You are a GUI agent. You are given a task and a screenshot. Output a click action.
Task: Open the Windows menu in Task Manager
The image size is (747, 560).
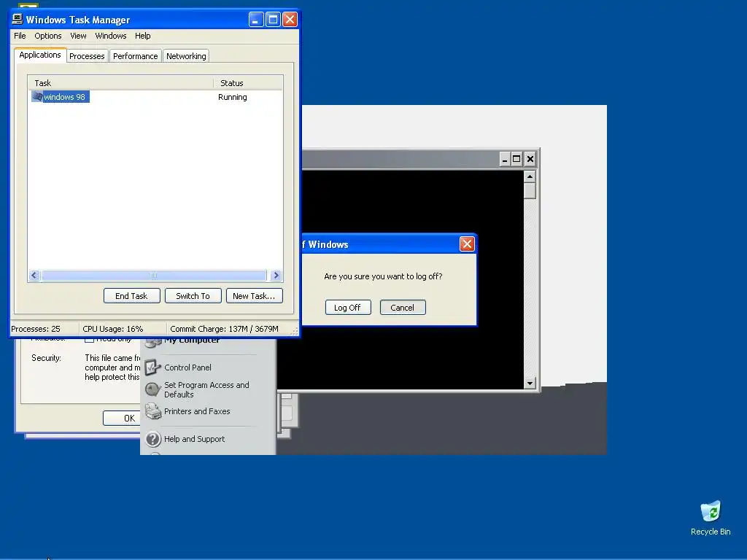(111, 36)
